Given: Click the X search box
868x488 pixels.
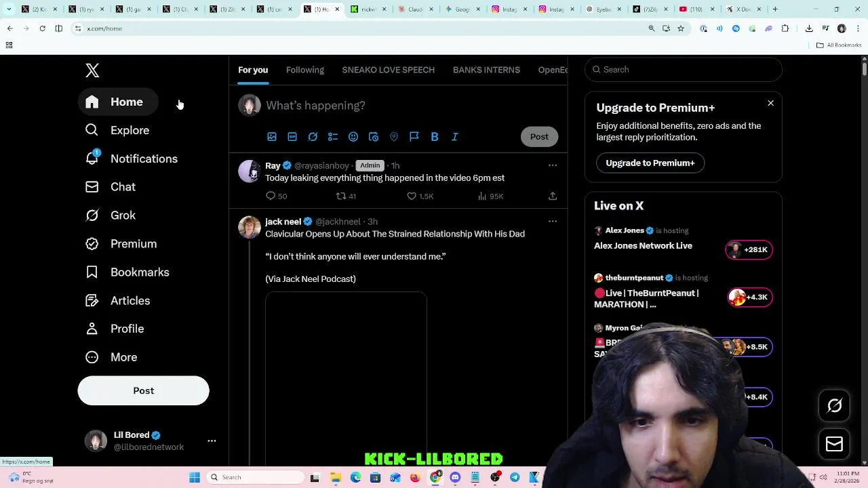Looking at the screenshot, I should (x=684, y=70).
